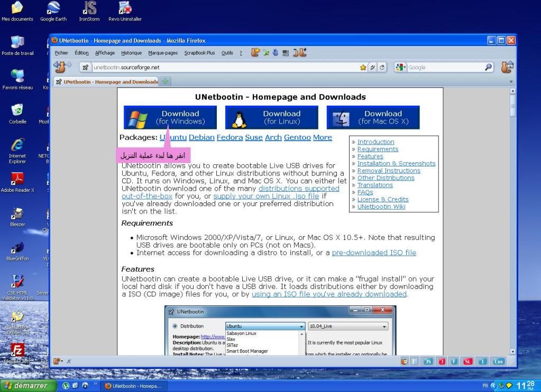Open the Arch packages link
The image size is (541, 392).
(x=273, y=137)
